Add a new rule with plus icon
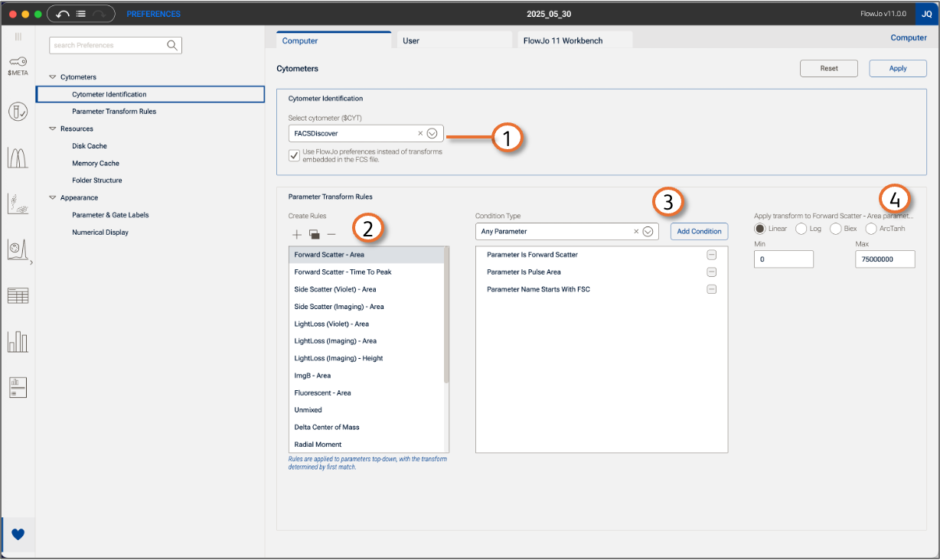The image size is (940, 560). tap(297, 234)
